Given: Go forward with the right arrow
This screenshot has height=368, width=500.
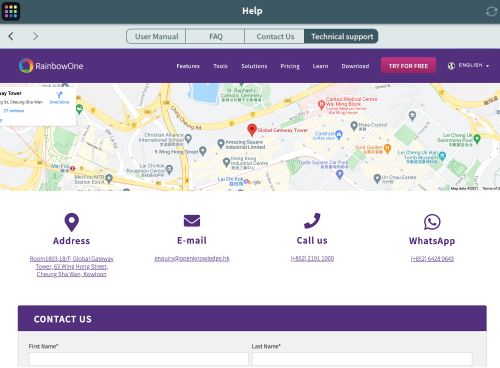Looking at the screenshot, I should coord(35,36).
